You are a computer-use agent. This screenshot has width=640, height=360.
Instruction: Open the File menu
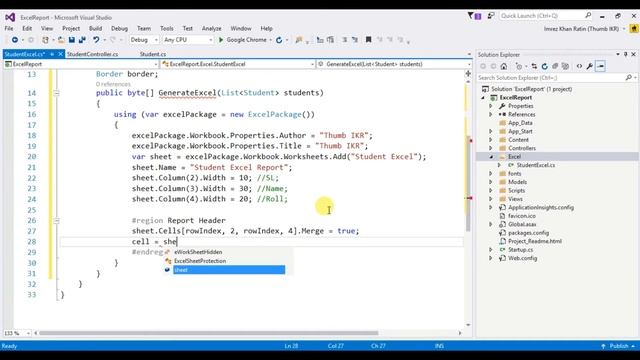(9, 29)
